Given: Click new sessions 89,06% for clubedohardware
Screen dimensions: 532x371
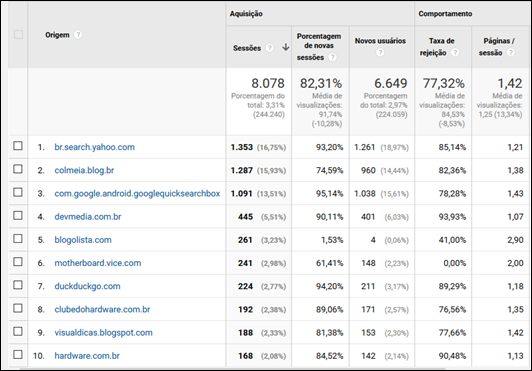Looking at the screenshot, I should 329,309.
